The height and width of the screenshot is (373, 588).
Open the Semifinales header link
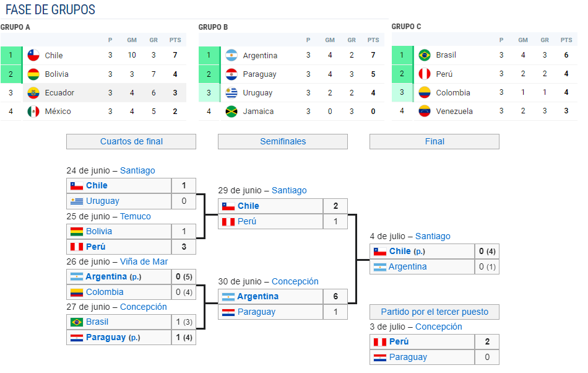283,141
